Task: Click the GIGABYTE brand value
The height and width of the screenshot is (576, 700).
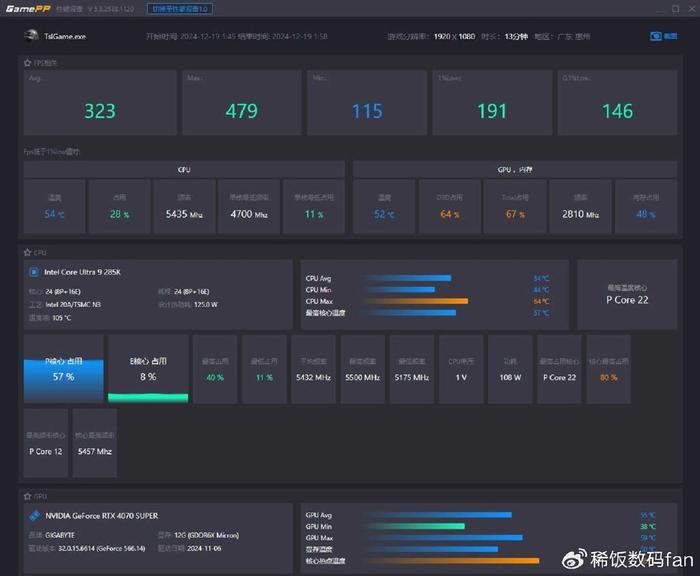Action: click(x=60, y=535)
